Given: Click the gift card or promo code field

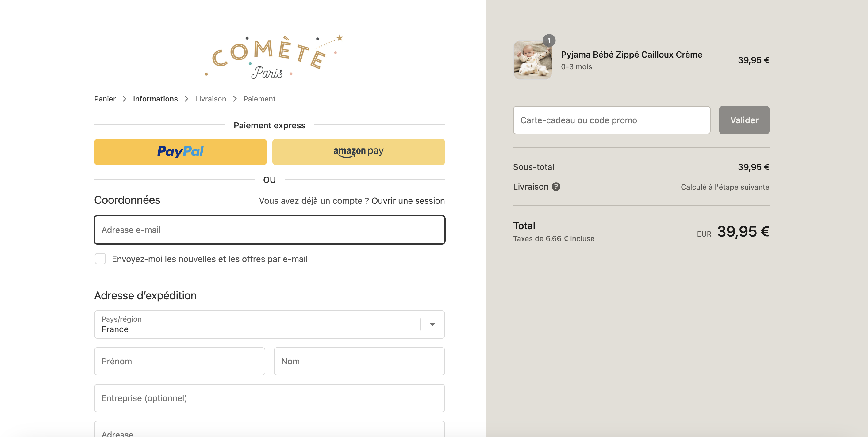Looking at the screenshot, I should tap(612, 120).
